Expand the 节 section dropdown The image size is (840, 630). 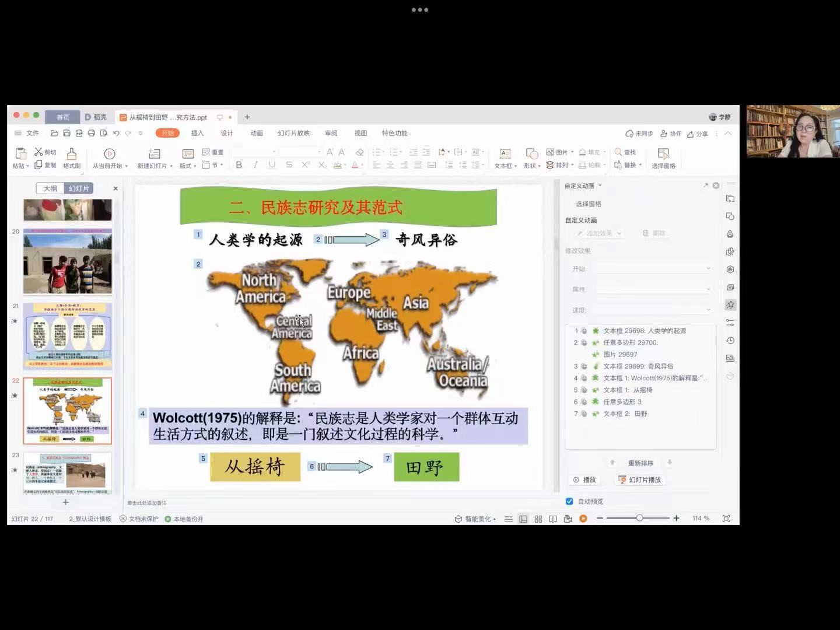[222, 165]
